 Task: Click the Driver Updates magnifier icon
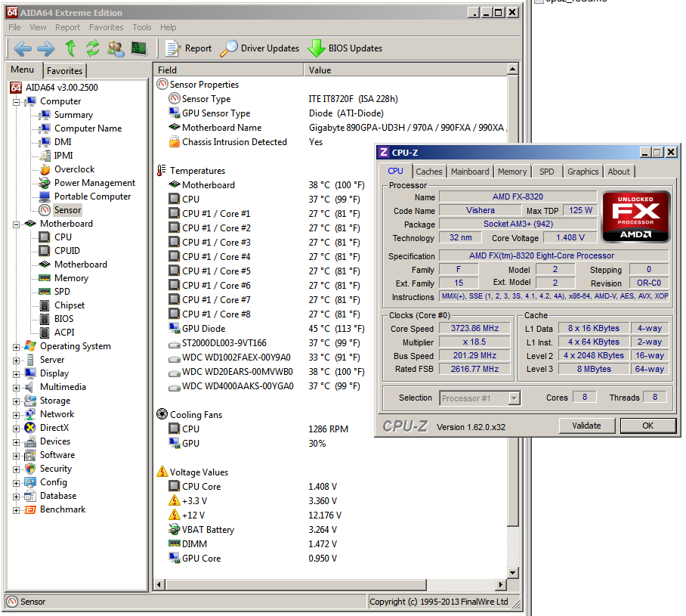[229, 48]
